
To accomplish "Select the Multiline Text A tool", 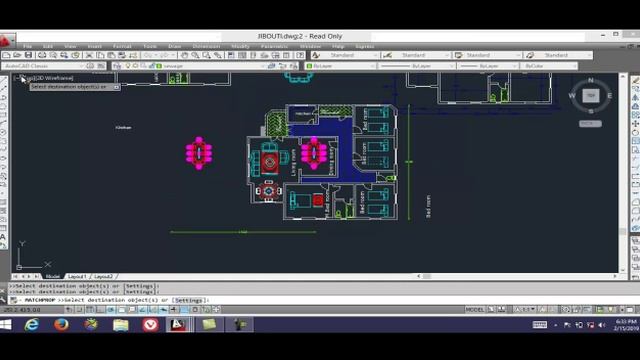I will point(3,237).
